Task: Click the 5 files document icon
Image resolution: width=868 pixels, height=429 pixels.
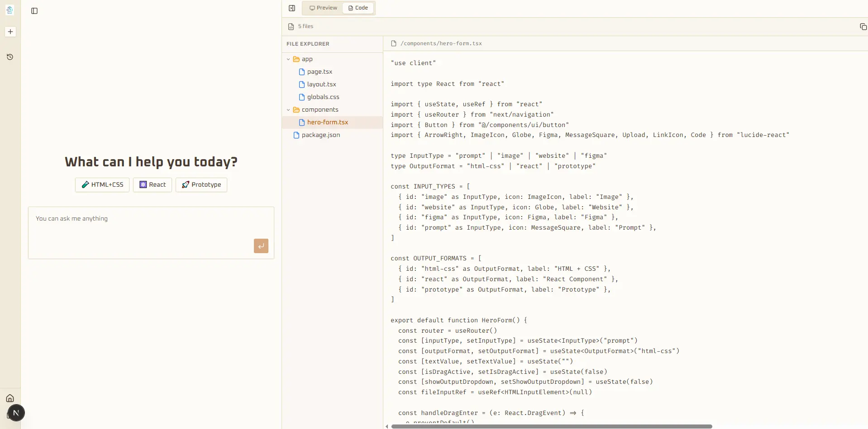Action: coord(291,27)
